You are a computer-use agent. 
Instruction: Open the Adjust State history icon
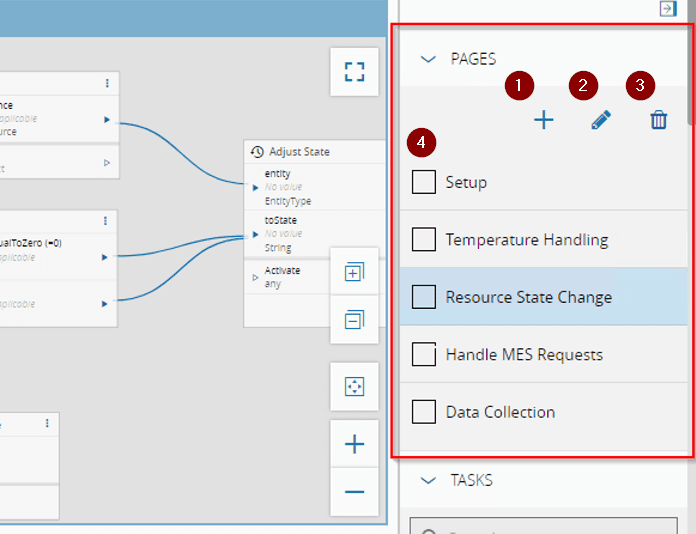pos(257,152)
